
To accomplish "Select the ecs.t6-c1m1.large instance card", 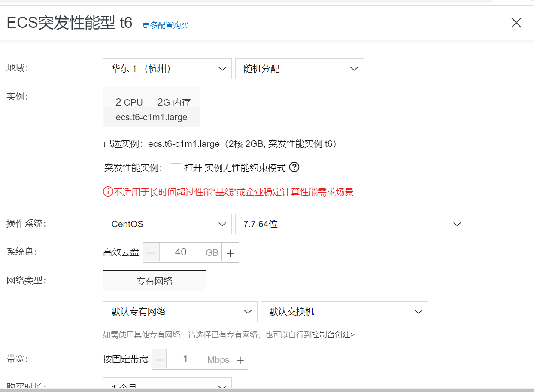I will [152, 107].
